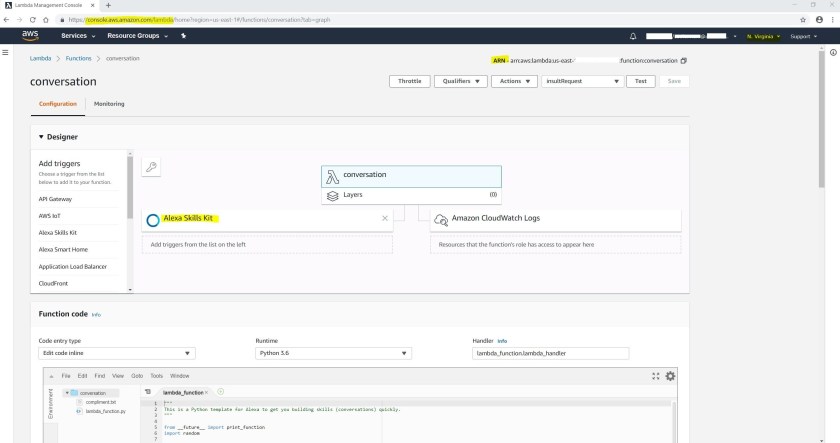The height and width of the screenshot is (443, 840).
Task: Click the Throttle button
Action: tap(409, 81)
